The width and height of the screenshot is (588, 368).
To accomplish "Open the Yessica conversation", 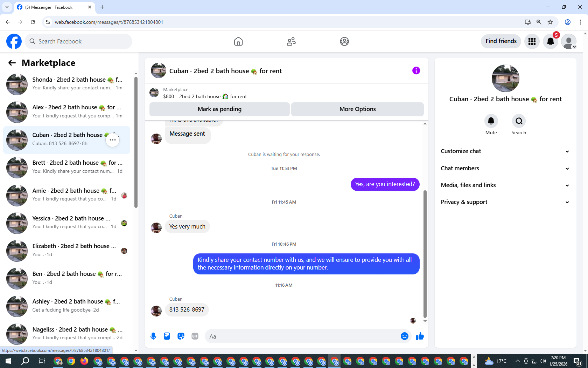I will coord(66,223).
